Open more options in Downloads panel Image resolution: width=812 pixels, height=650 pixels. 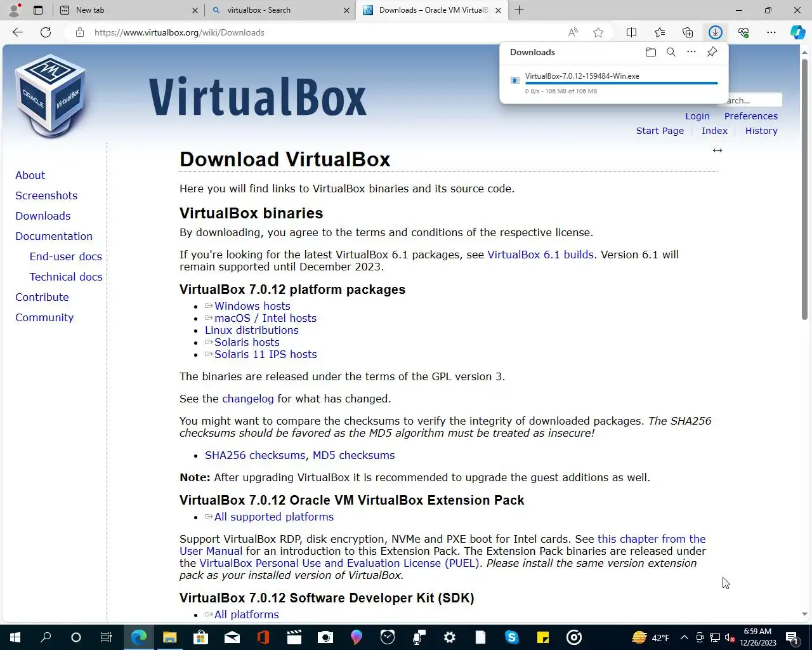(691, 52)
